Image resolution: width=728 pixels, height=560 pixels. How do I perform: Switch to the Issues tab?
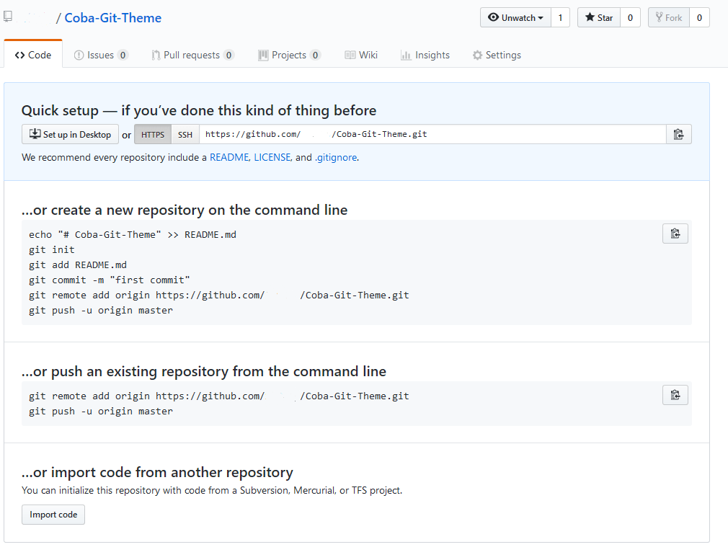tap(100, 55)
